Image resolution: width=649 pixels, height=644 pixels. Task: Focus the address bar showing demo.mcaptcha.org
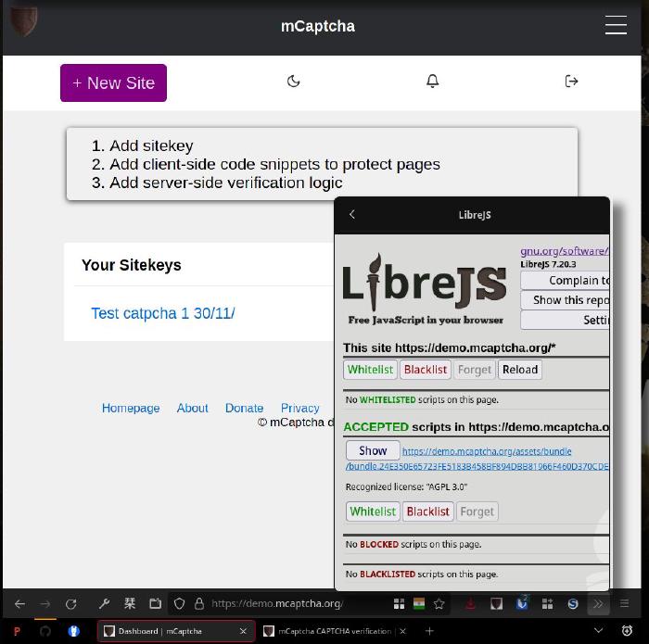277,604
